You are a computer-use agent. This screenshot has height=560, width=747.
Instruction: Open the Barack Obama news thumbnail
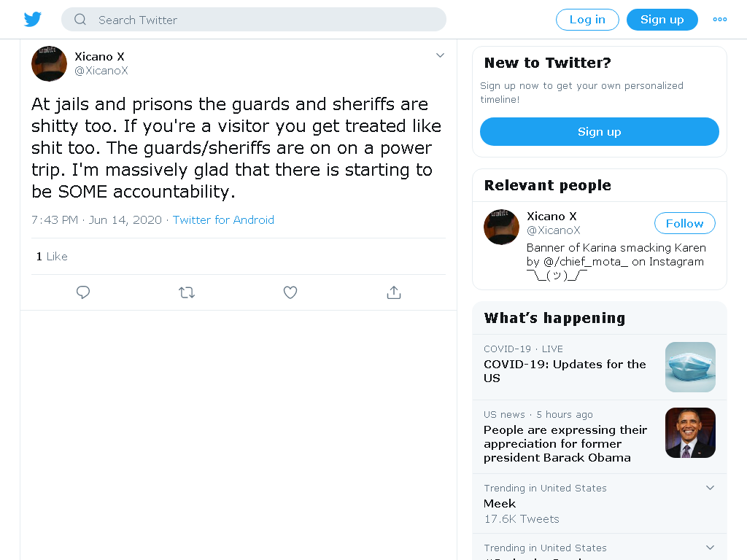tap(690, 433)
